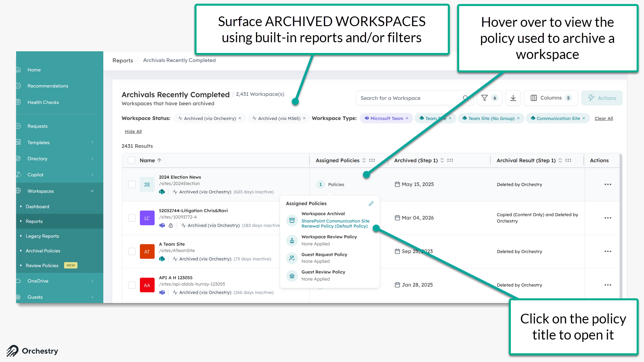Click the Archived (Step 1) column options dots

click(x=450, y=161)
